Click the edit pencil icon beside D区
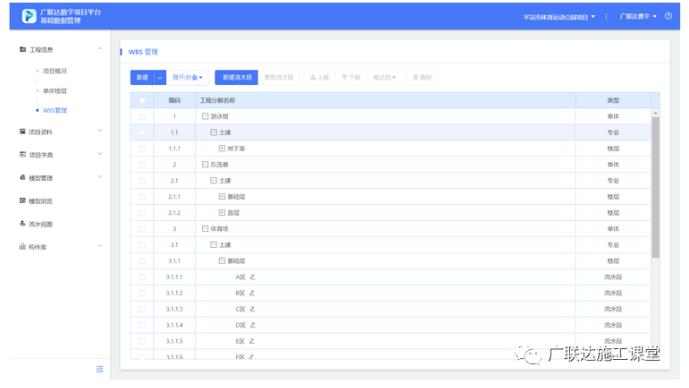Viewport: 689px width, 388px height. point(253,325)
